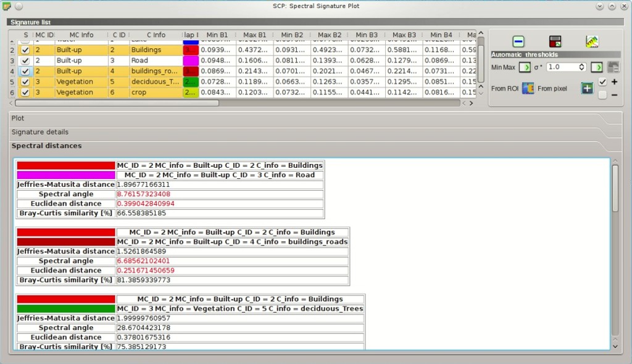632x364 pixels.
Task: Click the sigma value 1.0 input field
Action: click(562, 67)
